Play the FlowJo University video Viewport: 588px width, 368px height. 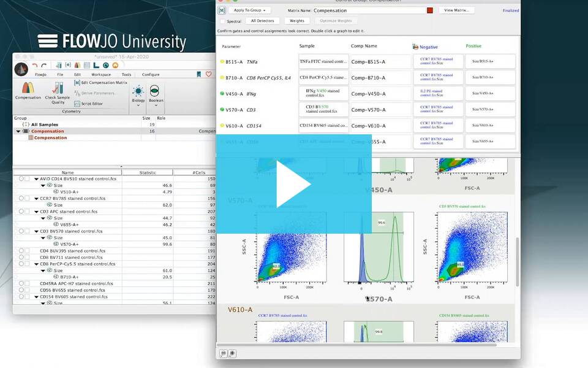[293, 184]
